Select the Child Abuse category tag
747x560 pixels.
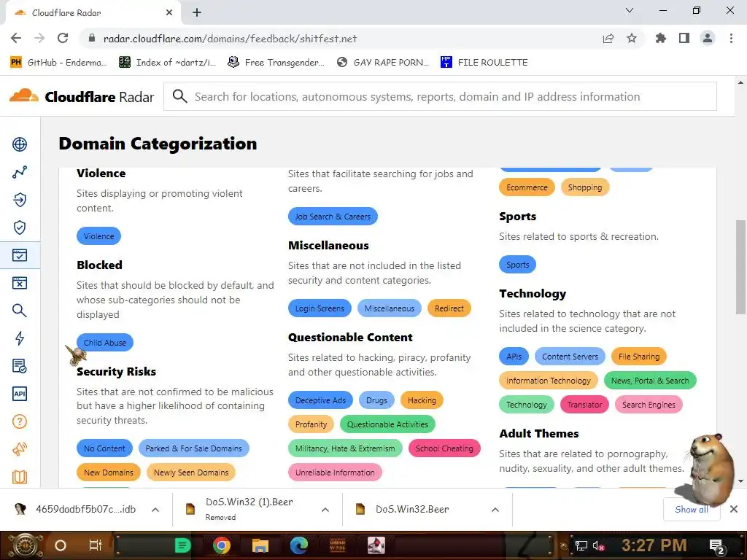pos(105,343)
